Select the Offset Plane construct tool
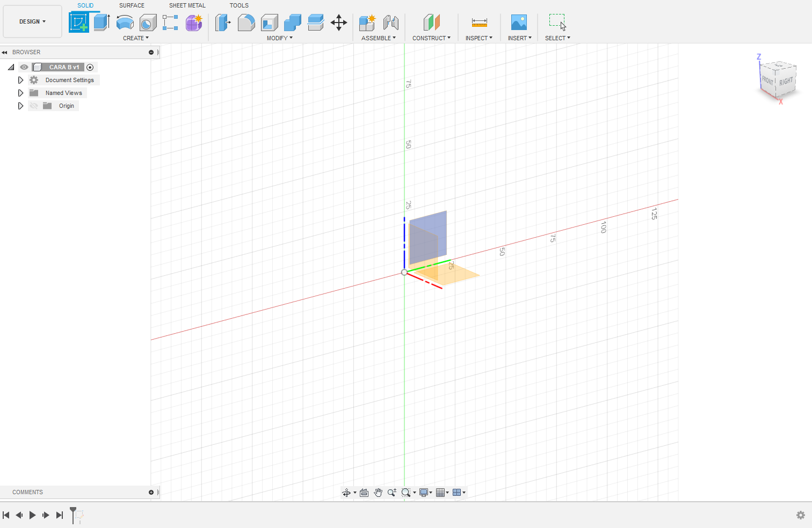 point(431,23)
